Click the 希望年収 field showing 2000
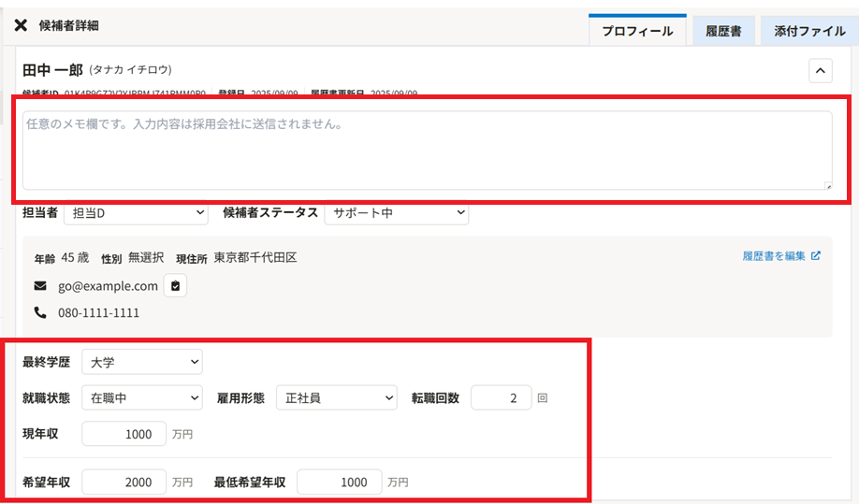859x504 pixels. tap(124, 482)
